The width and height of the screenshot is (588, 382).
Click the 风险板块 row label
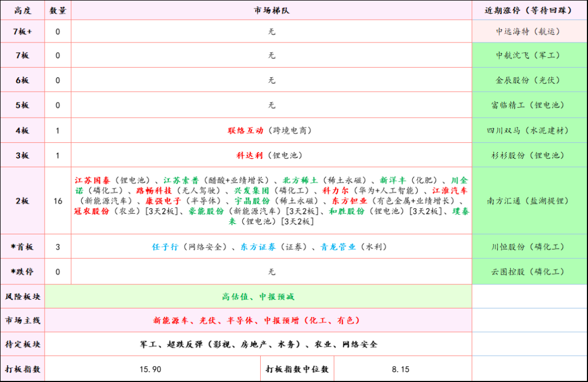(x=22, y=296)
